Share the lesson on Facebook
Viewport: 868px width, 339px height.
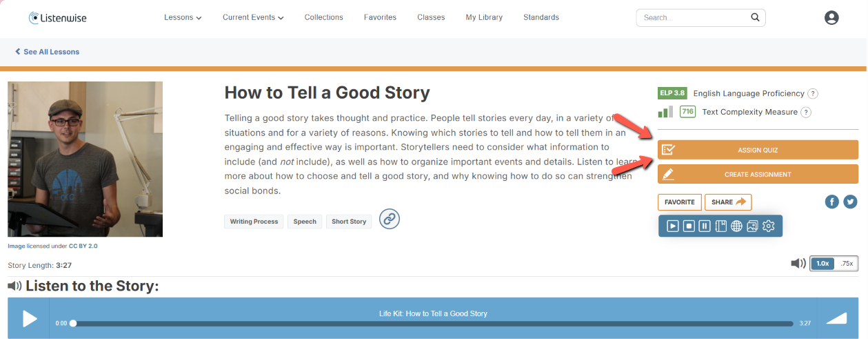pos(831,202)
